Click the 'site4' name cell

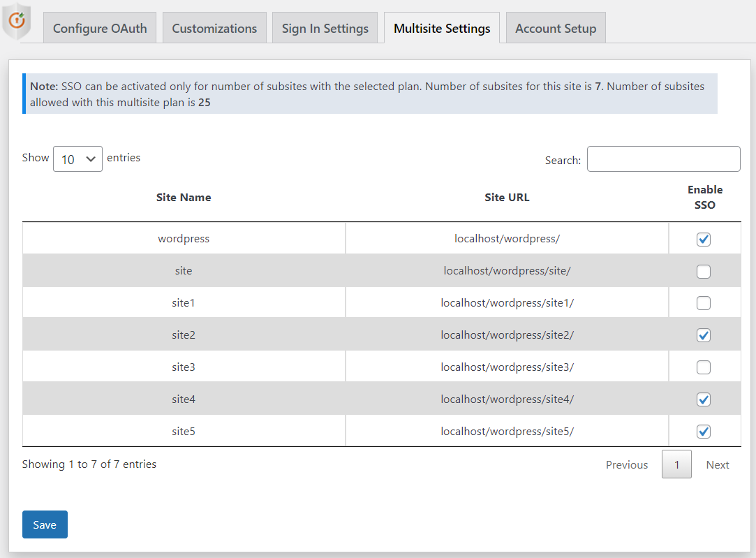(184, 399)
